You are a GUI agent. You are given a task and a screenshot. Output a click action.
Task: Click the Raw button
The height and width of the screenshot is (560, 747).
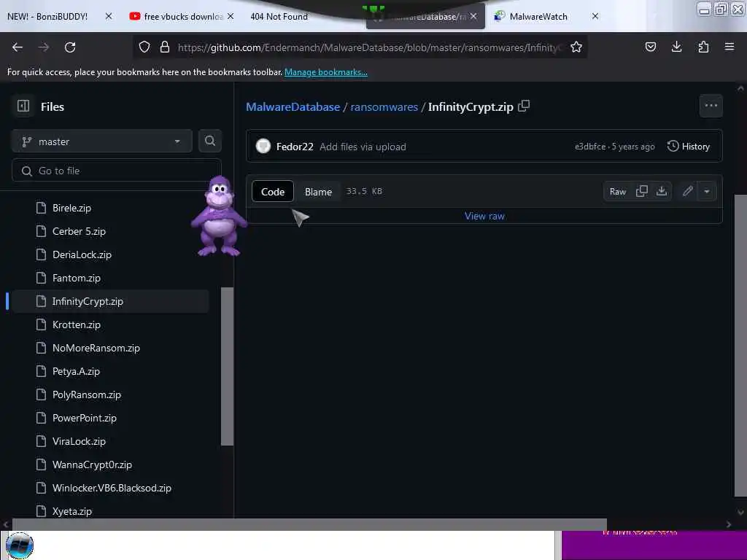[617, 192]
